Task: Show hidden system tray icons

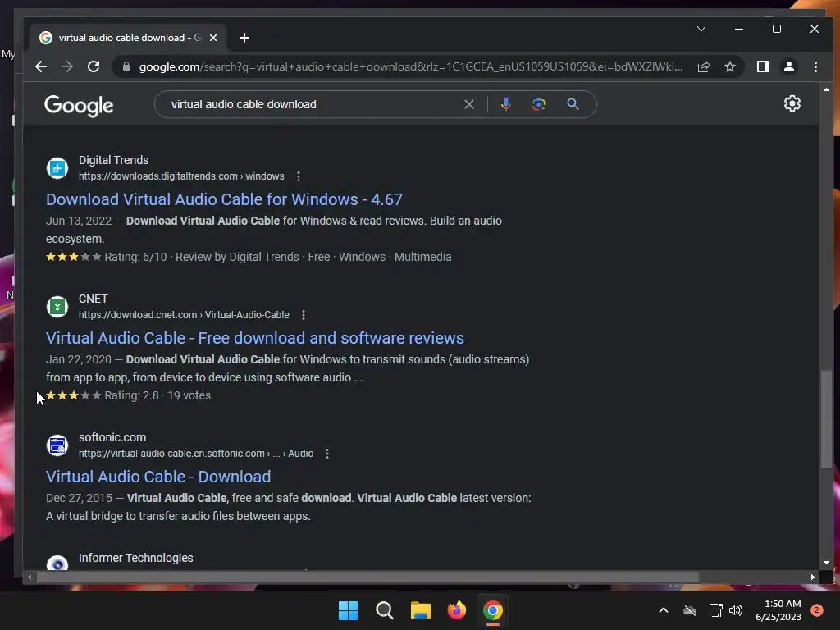Action: (663, 610)
